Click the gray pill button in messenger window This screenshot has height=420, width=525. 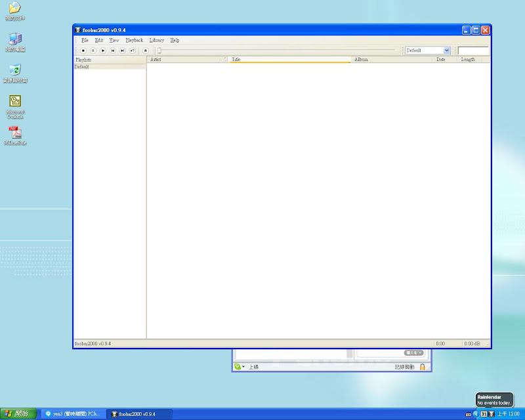pos(414,352)
